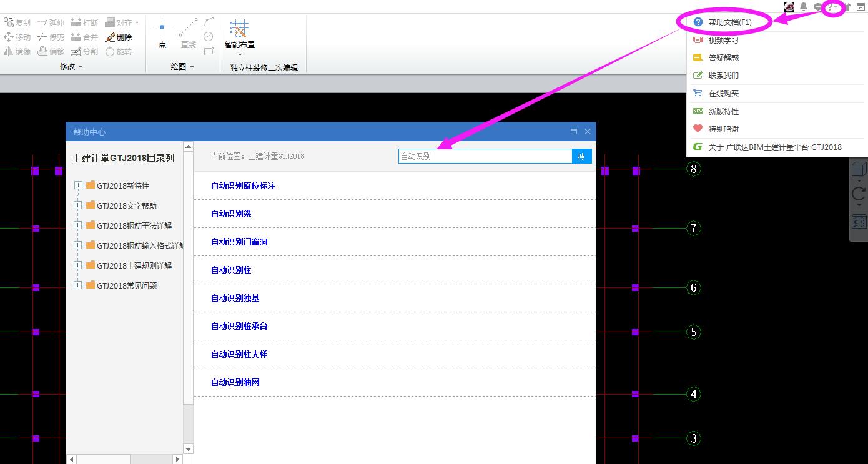Image resolution: width=868 pixels, height=464 pixels.
Task: Click the 打断 (break) tool
Action: click(84, 22)
